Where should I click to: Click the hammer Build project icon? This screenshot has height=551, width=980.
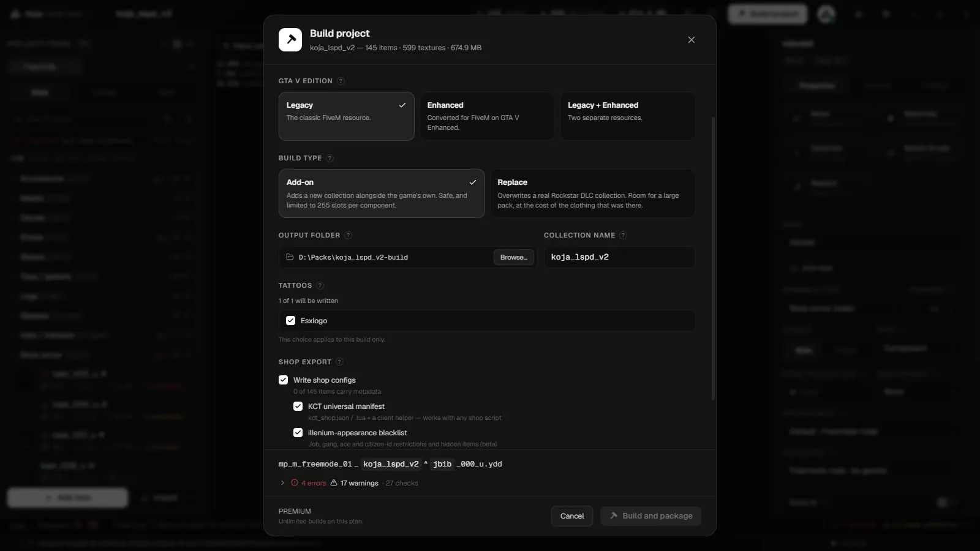pyautogui.click(x=290, y=40)
